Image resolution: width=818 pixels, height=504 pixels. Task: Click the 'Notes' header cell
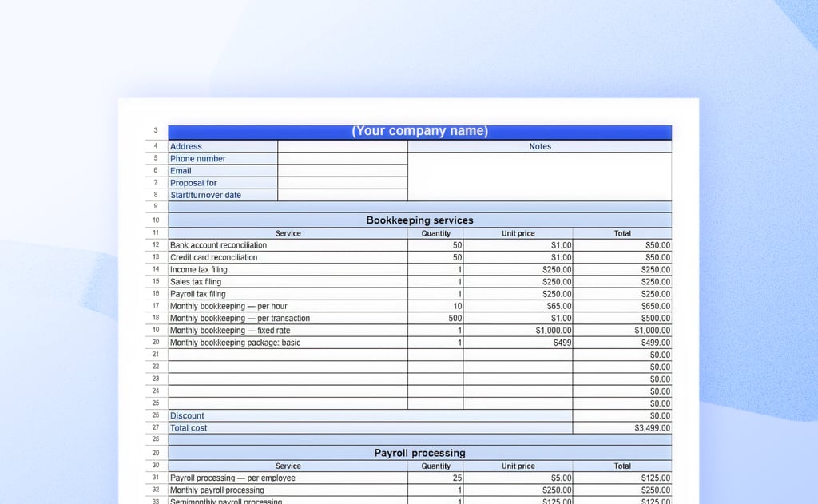point(539,147)
